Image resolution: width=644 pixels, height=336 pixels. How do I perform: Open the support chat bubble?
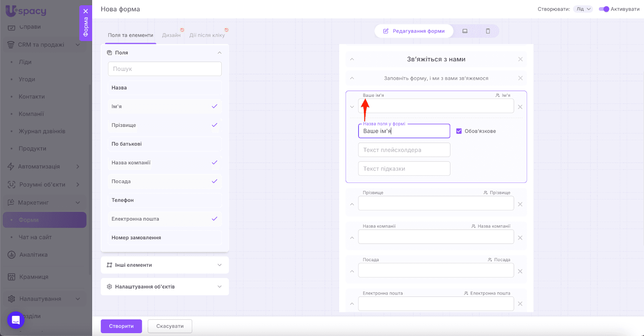(16, 320)
